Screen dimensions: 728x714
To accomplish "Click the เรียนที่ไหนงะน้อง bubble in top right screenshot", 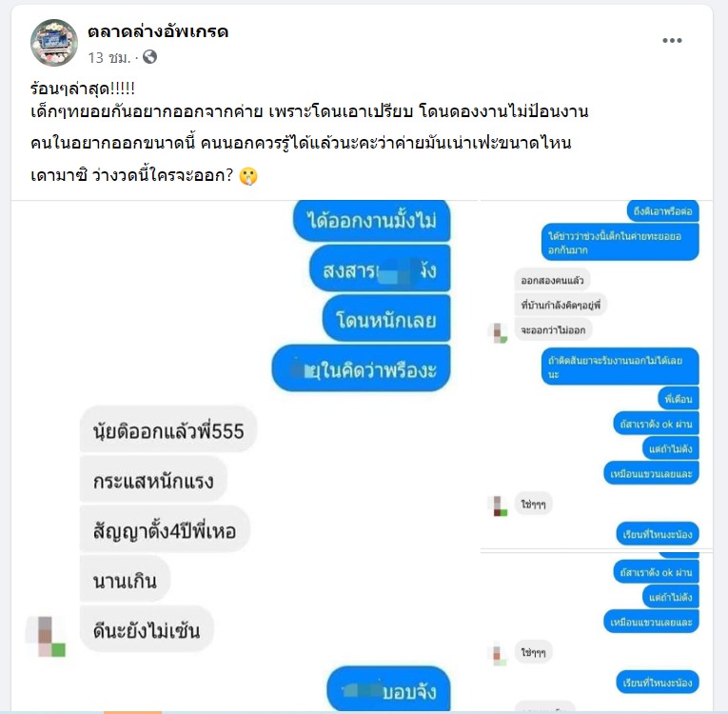I will (x=658, y=534).
